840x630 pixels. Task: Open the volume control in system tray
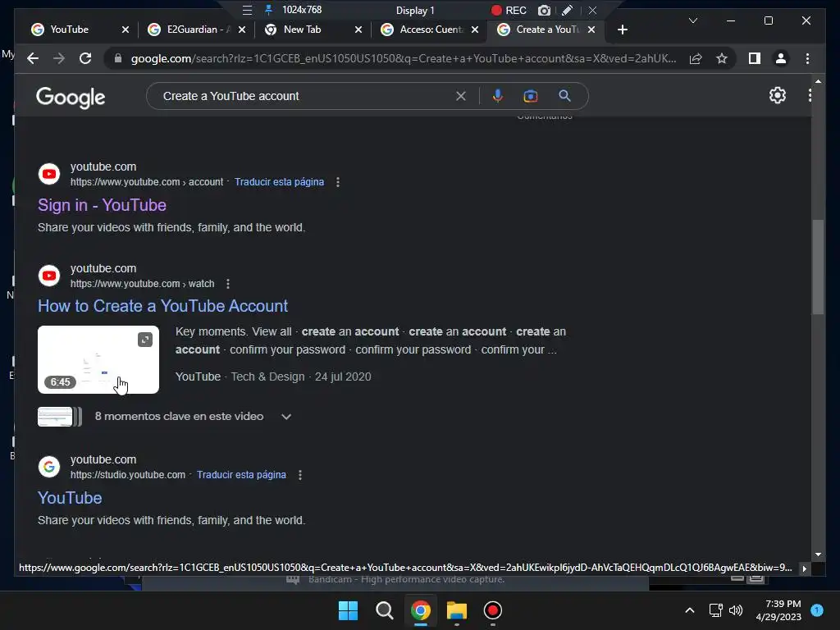(x=736, y=610)
